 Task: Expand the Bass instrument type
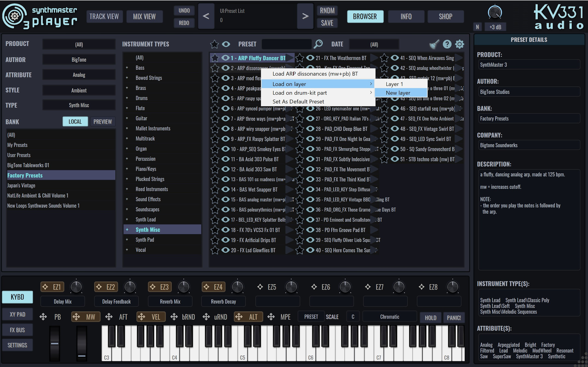tap(127, 68)
